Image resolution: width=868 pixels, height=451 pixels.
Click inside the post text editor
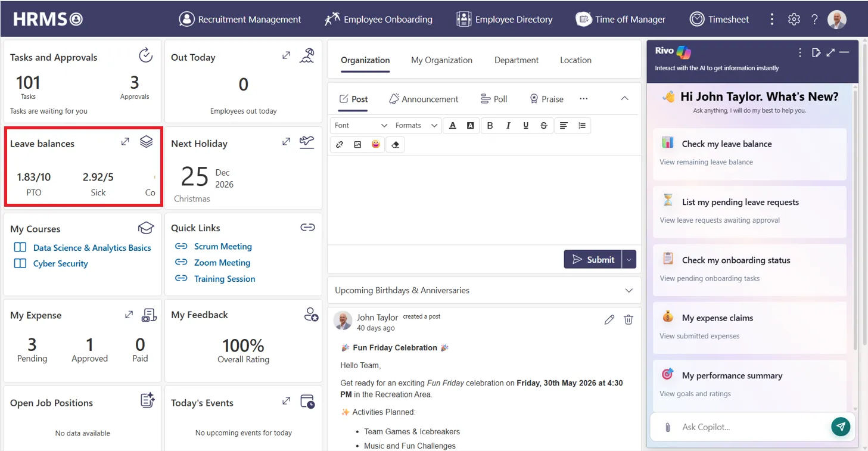[x=484, y=200]
